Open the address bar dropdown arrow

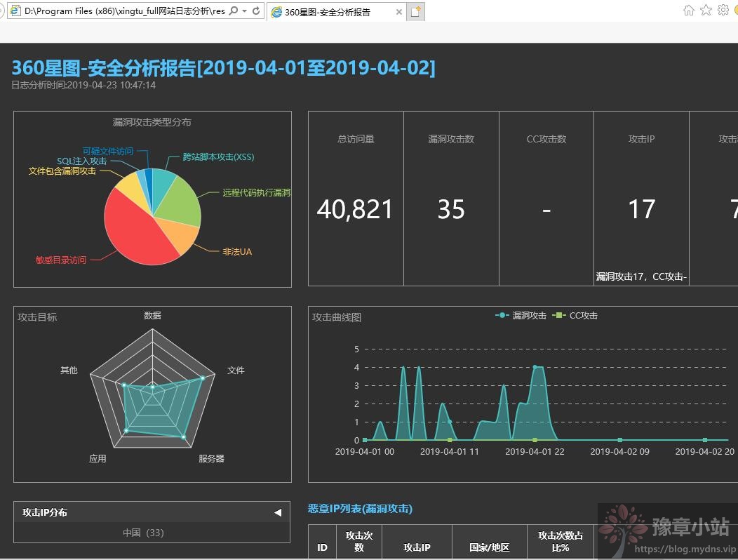click(244, 11)
